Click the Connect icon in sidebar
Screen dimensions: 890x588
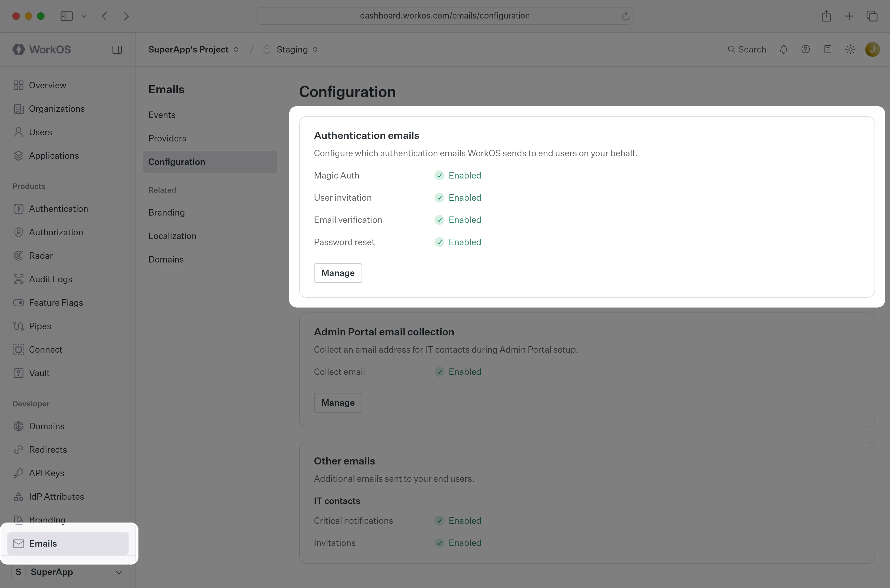(x=18, y=350)
